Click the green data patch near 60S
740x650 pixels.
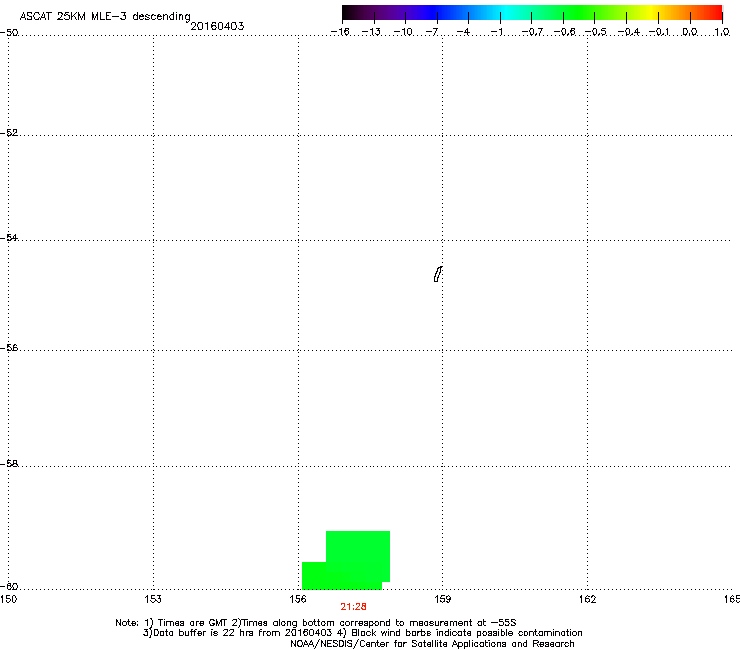[x=346, y=560]
